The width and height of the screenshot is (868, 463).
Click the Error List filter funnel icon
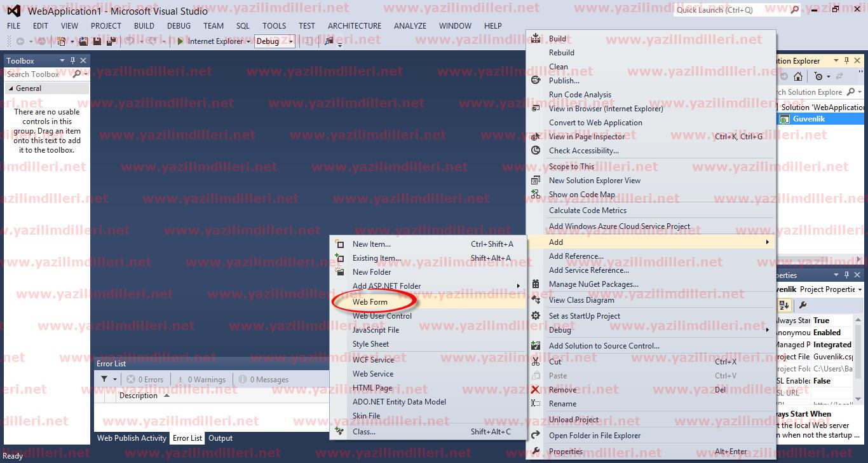click(x=105, y=379)
